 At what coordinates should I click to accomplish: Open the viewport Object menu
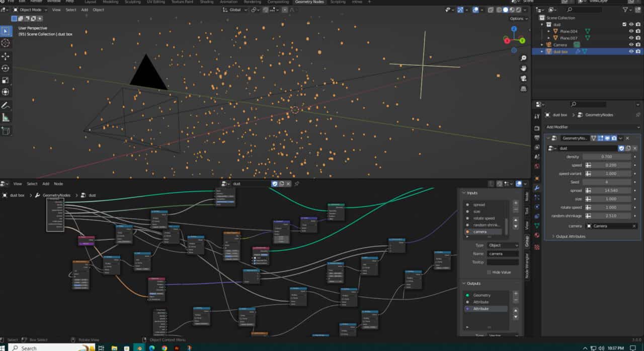click(x=98, y=10)
